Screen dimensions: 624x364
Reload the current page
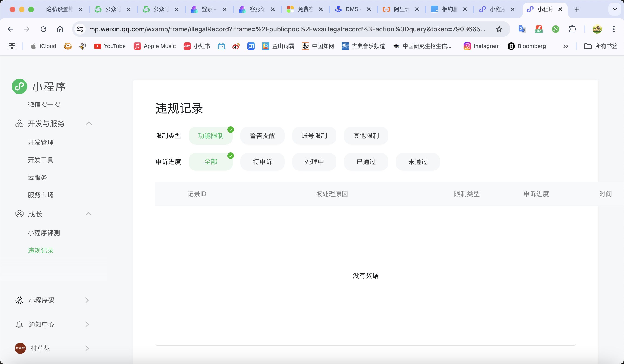(43, 29)
